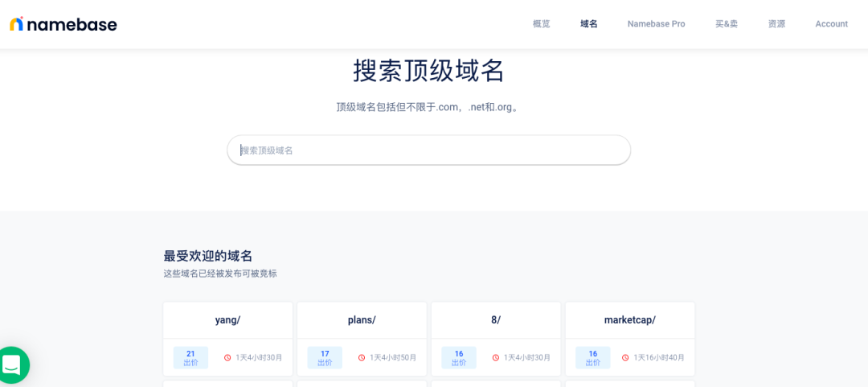Click the clock icon on marketcap/ card
Viewport: 868px width, 387px height.
coord(625,357)
